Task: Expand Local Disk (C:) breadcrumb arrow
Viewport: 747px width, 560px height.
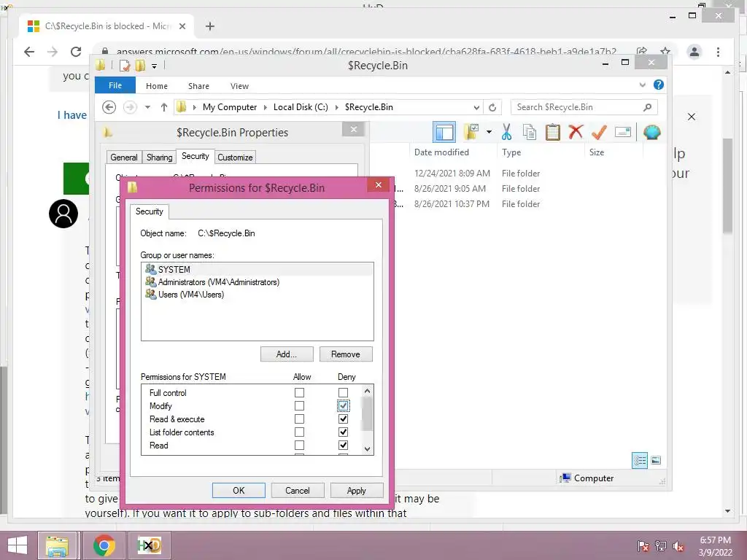Action: coord(336,107)
